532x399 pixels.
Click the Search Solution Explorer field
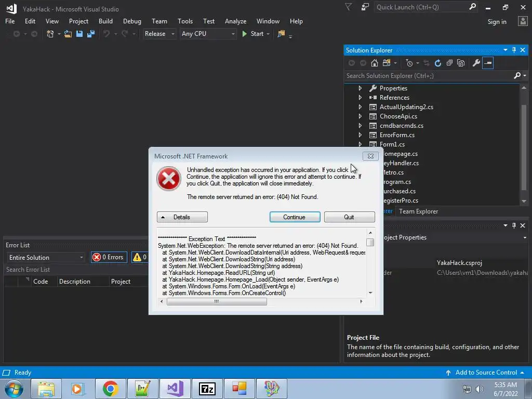pos(429,76)
